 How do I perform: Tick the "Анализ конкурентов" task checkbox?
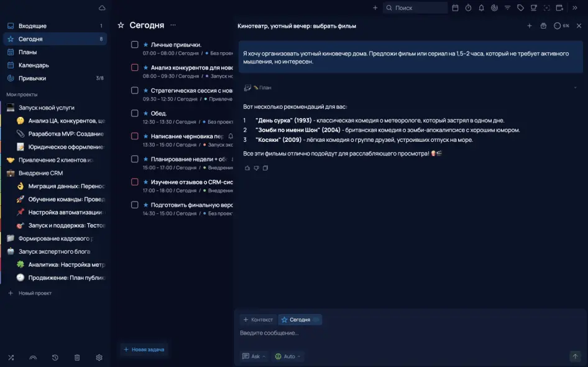pos(135,67)
